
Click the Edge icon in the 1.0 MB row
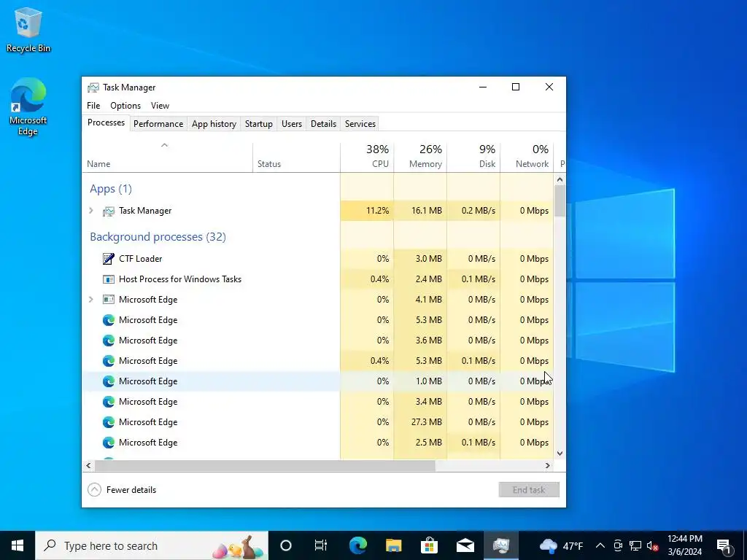pos(109,381)
